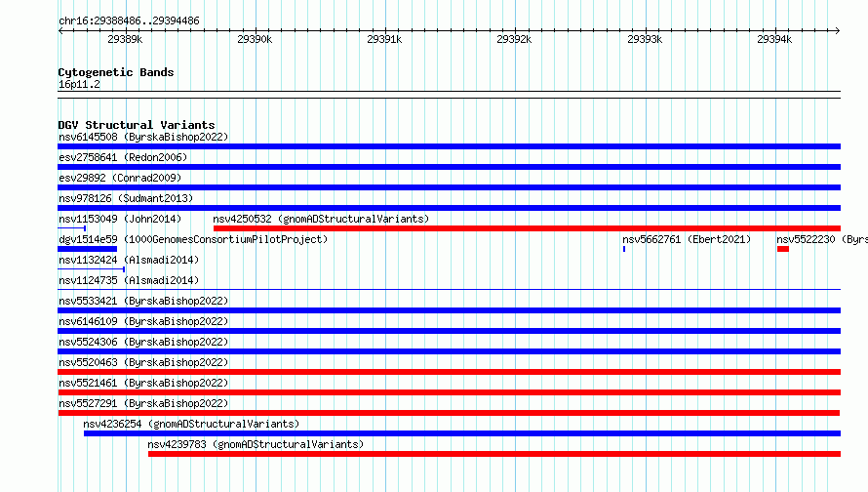This screenshot has width=868, height=492.
Task: Click the right arrowhead of the ruler
Action: pos(838,30)
